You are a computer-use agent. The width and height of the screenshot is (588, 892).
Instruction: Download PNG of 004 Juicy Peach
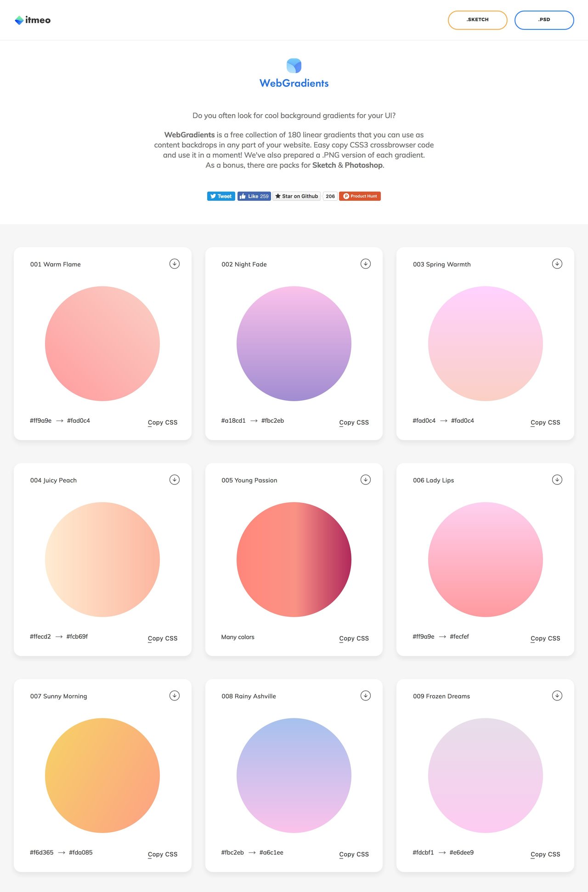[x=175, y=480]
